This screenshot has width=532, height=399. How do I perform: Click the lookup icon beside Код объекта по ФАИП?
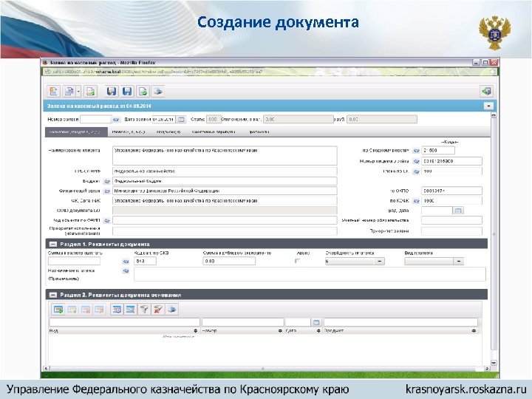tap(106, 220)
